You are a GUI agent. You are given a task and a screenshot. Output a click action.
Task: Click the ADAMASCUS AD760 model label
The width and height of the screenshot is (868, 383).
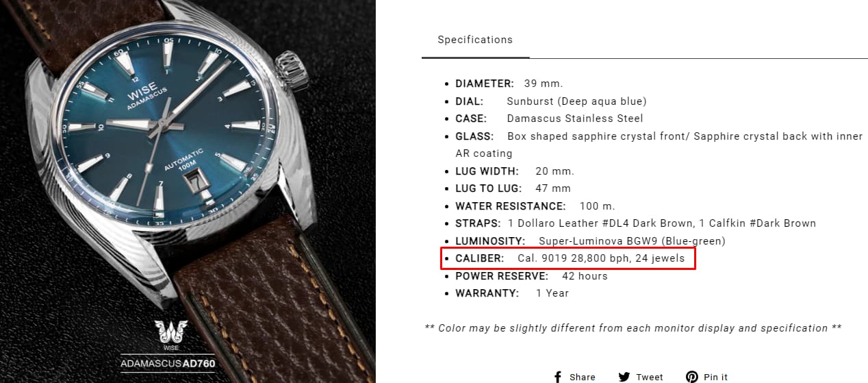(168, 363)
